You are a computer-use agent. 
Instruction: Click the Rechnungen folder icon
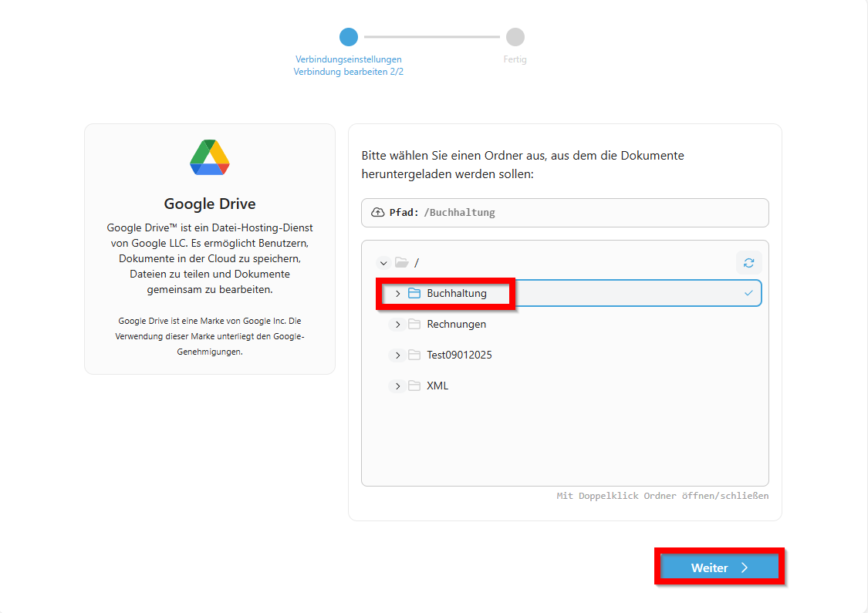(x=414, y=324)
